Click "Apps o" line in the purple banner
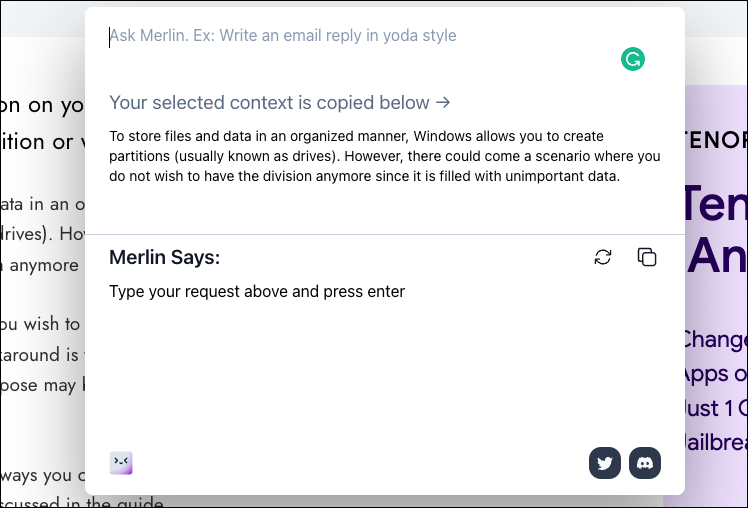 (714, 373)
